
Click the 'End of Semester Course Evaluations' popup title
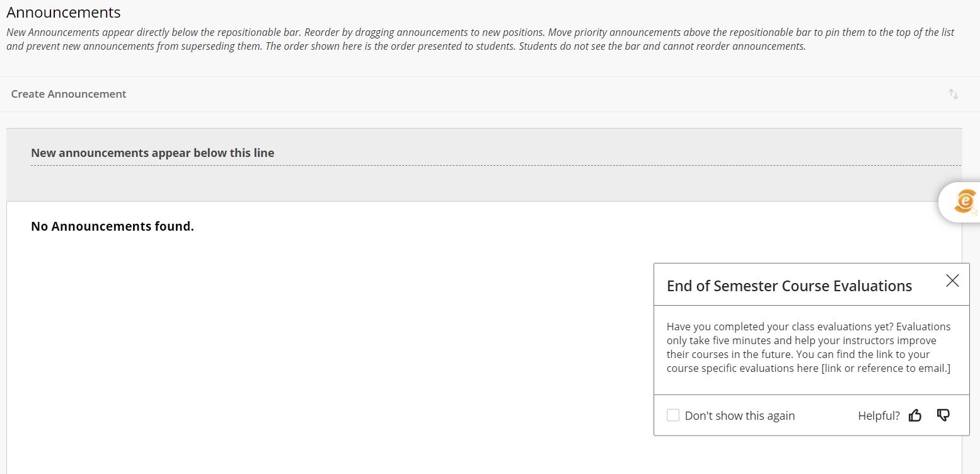coord(789,286)
